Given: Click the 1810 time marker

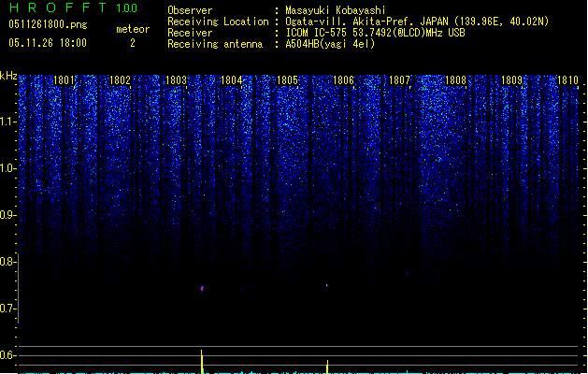Looking at the screenshot, I should (567, 80).
